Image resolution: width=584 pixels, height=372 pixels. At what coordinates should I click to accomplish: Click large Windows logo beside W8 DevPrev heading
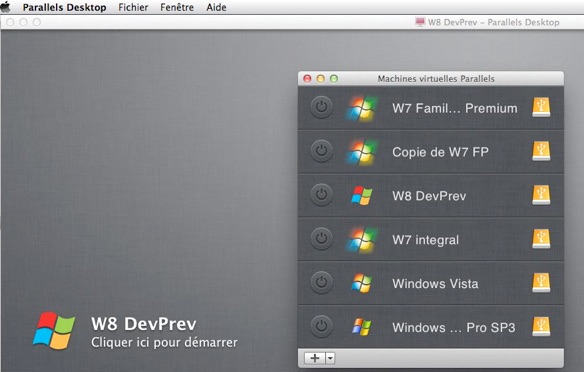tap(54, 331)
